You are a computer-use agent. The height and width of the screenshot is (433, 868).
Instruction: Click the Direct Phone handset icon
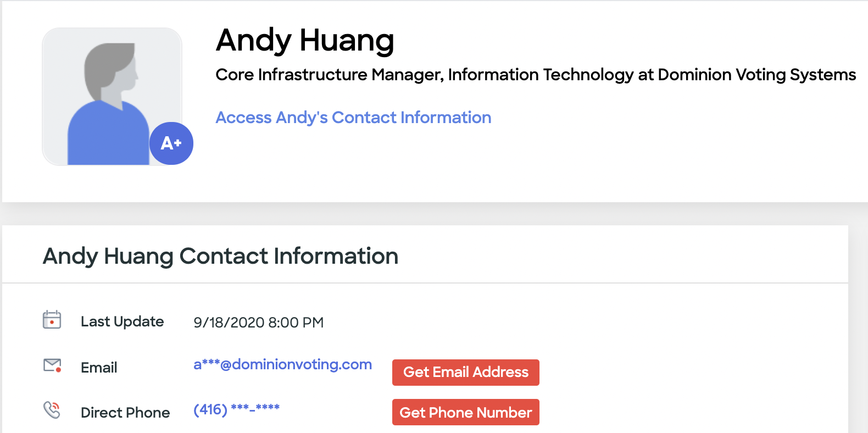pyautogui.click(x=52, y=410)
